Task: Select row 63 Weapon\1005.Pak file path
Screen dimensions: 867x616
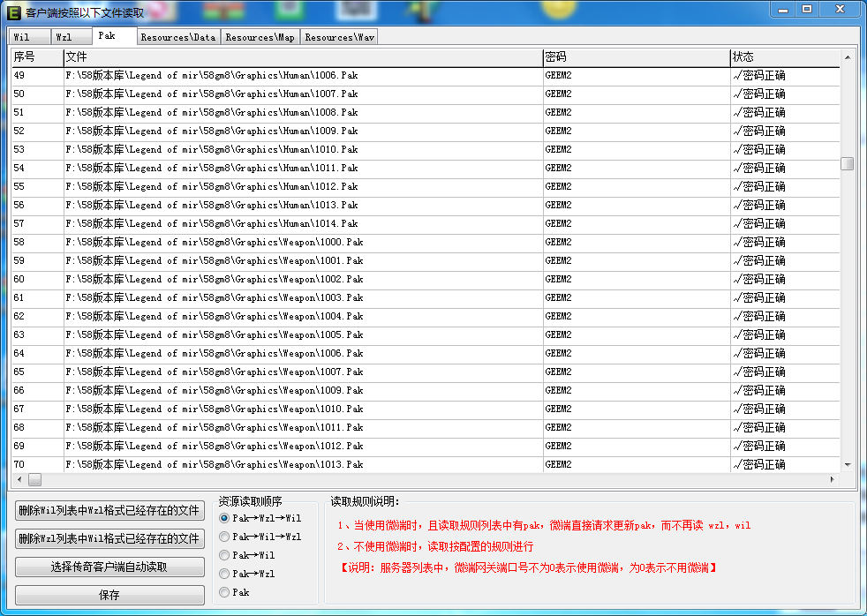Action: [x=215, y=334]
